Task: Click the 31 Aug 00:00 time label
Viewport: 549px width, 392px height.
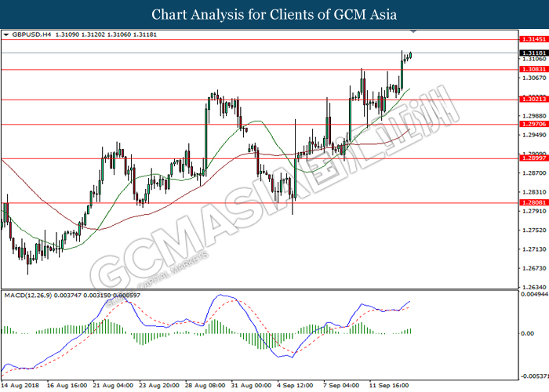Action: (251, 386)
